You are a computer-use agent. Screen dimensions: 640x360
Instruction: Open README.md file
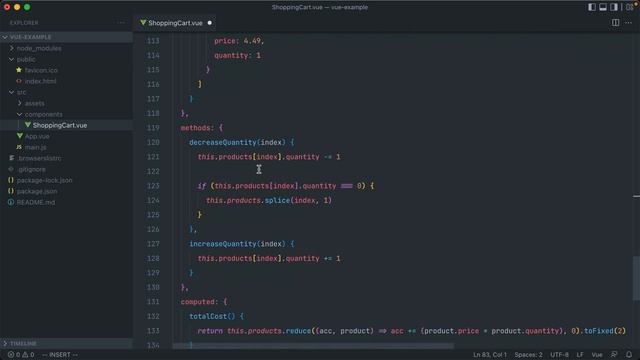tap(36, 202)
